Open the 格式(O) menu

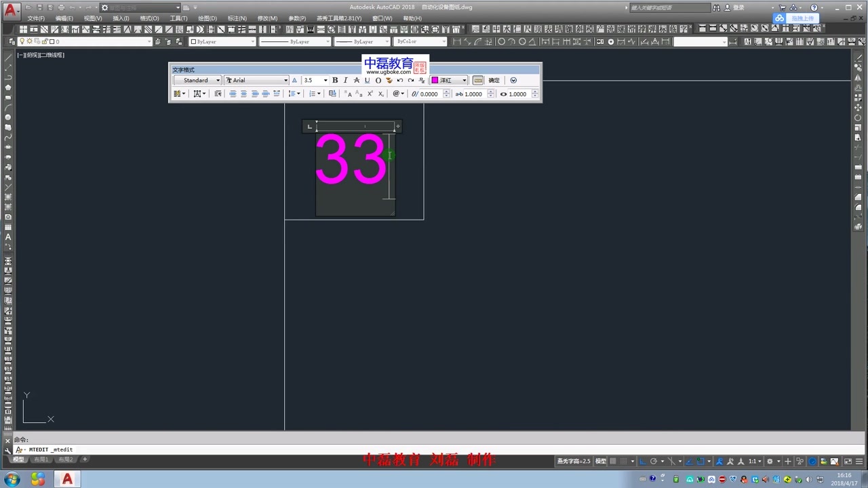coord(149,18)
